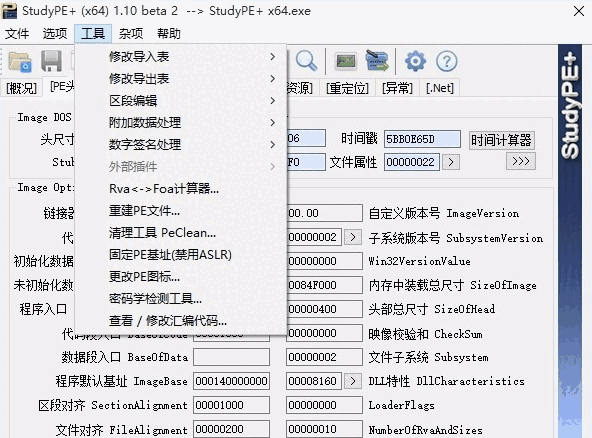The image size is (592, 438).
Task: Close the StudyPE+ window
Action: 579,11
